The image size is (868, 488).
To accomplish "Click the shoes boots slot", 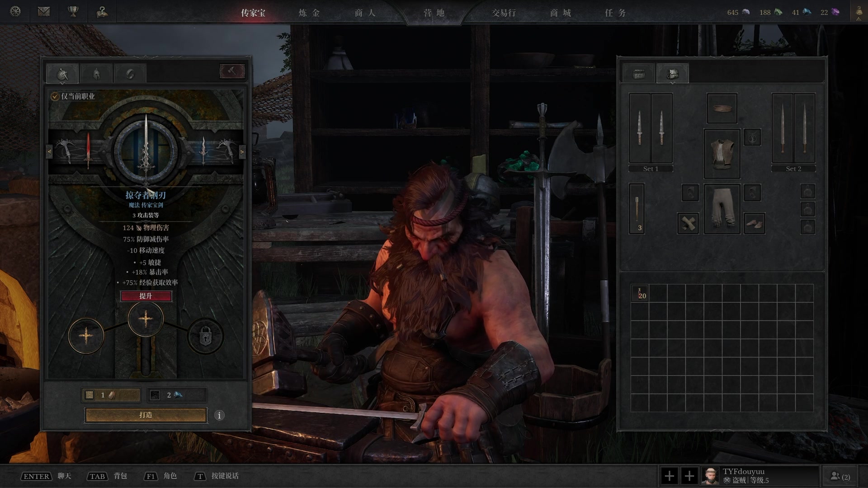I will click(x=755, y=223).
